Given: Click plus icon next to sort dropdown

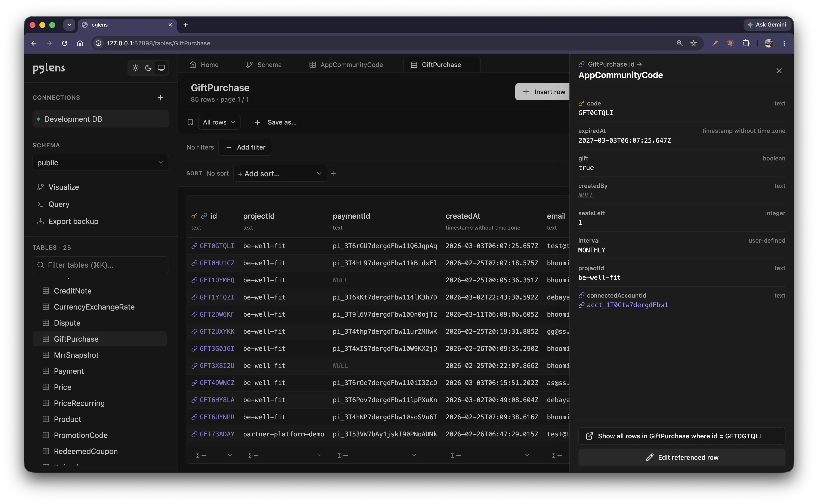Looking at the screenshot, I should pos(333,173).
